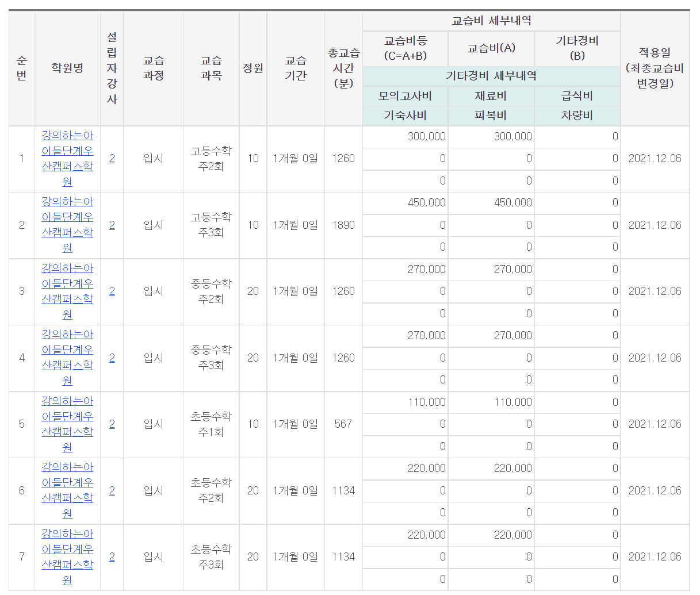Open instructor count link '2' in row 5
The height and width of the screenshot is (595, 700).
112,424
